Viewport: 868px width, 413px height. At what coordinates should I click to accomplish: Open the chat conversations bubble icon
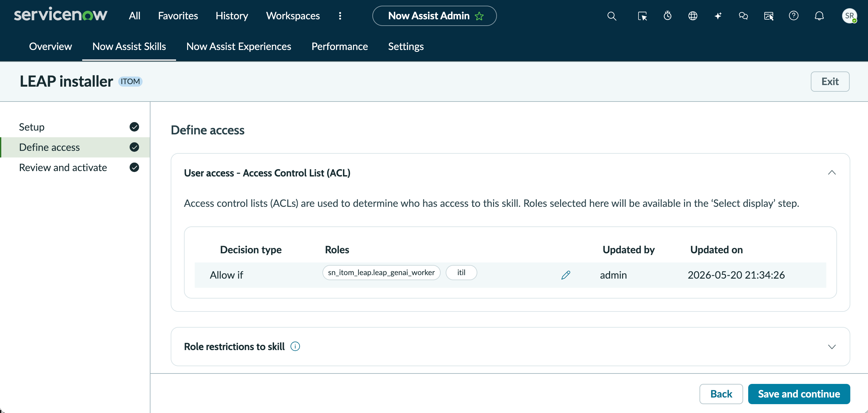[x=743, y=16]
